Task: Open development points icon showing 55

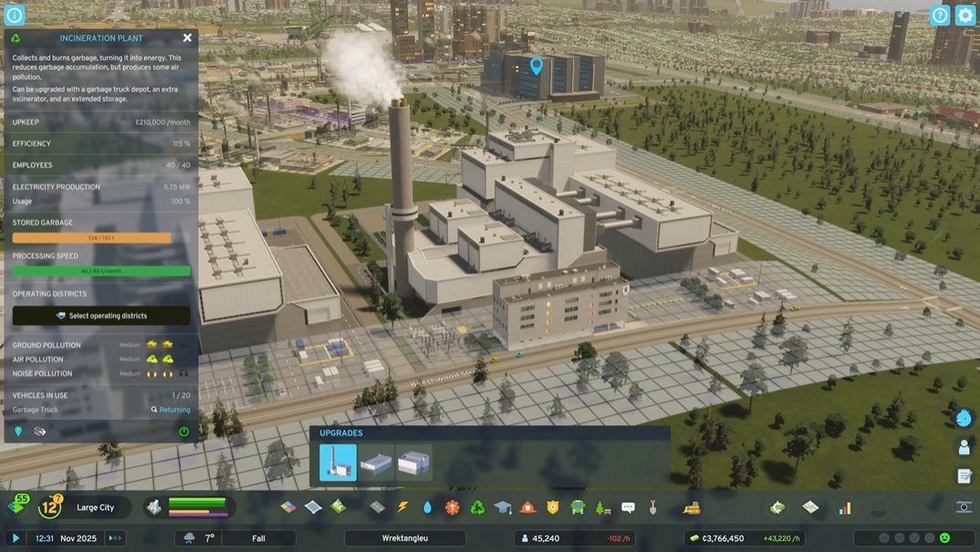Action: coord(17,505)
